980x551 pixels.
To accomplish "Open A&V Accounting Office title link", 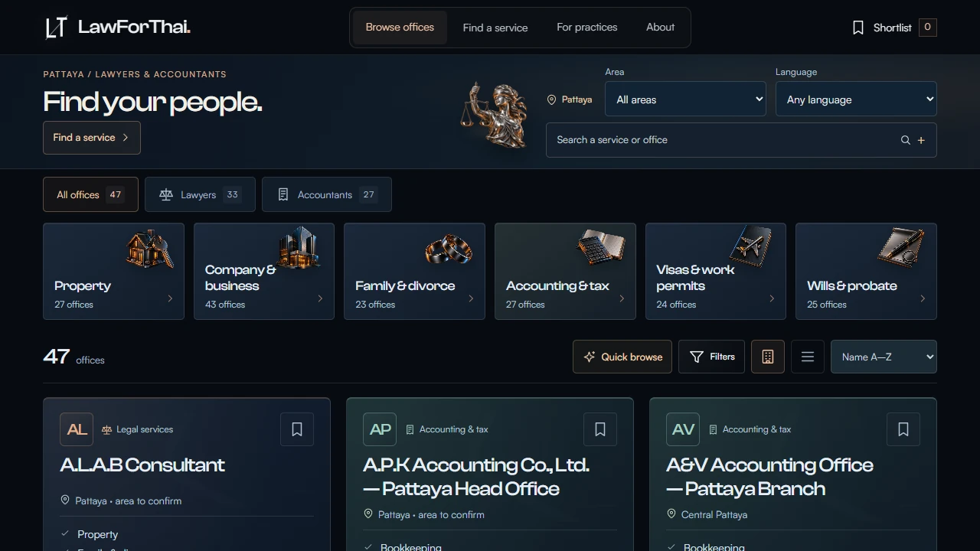I will point(769,477).
